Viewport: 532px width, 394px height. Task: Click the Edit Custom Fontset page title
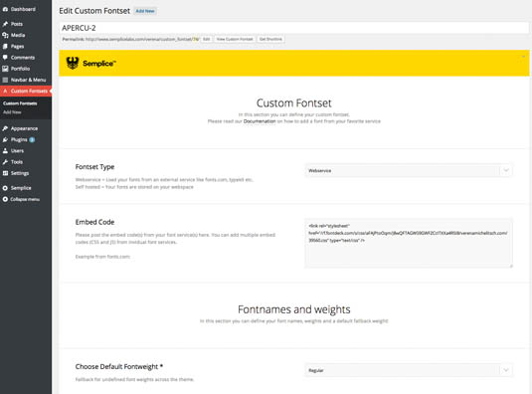(x=94, y=11)
